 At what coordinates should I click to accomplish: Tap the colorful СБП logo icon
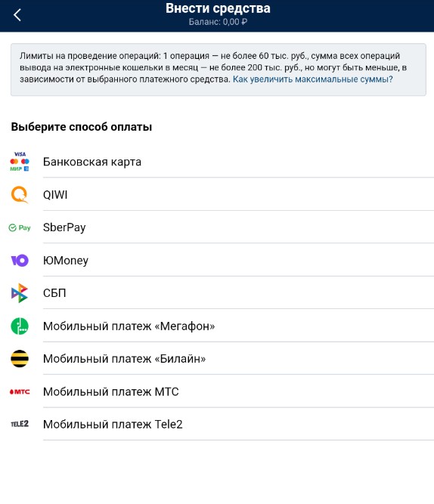20,293
